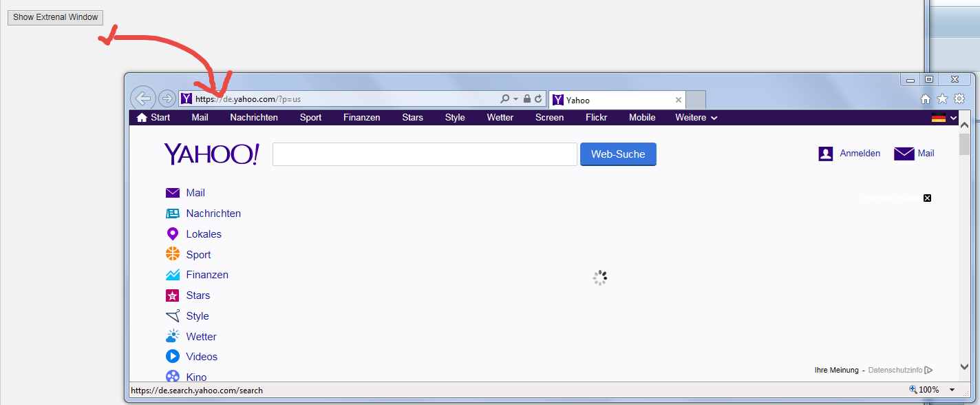Click the Yahoo favicon in the address bar
Image resolution: width=980 pixels, height=405 pixels.
pyautogui.click(x=187, y=99)
